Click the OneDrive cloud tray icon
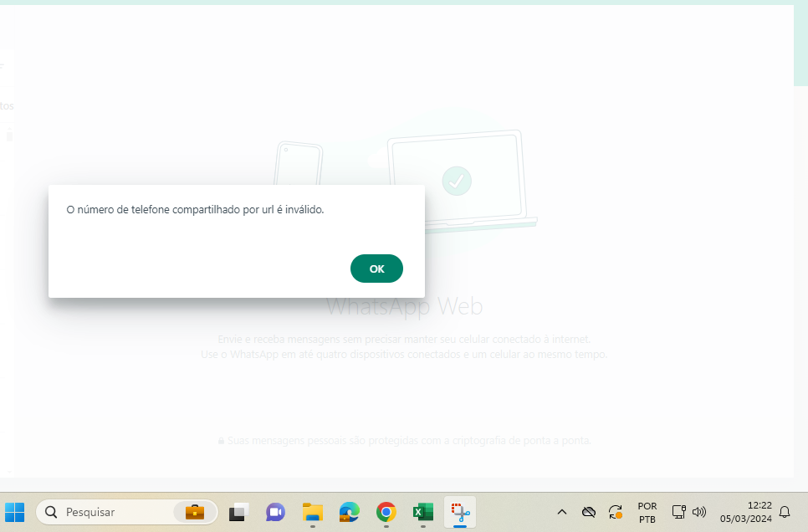This screenshot has height=532, width=808. (x=589, y=512)
